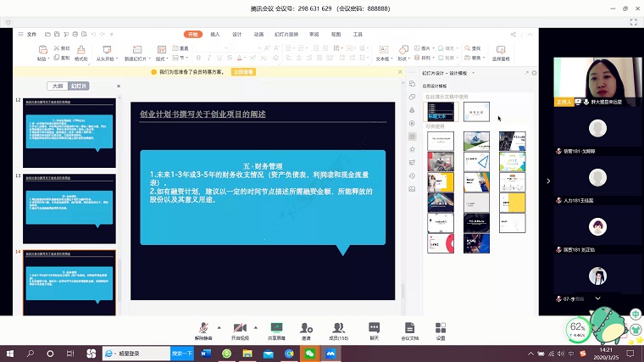Open WeChat from the Windows taskbar
The width and height of the screenshot is (644, 362).
pos(310,353)
